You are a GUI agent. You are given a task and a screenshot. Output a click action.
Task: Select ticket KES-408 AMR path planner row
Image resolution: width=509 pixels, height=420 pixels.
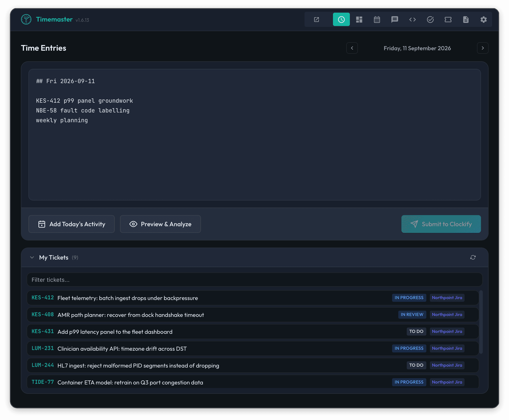(253, 315)
